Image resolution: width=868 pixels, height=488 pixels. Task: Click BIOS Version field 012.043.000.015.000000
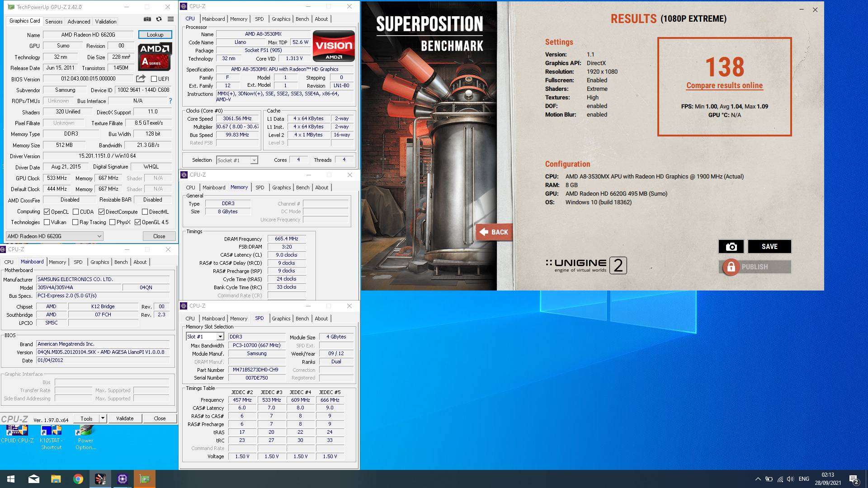pos(88,79)
